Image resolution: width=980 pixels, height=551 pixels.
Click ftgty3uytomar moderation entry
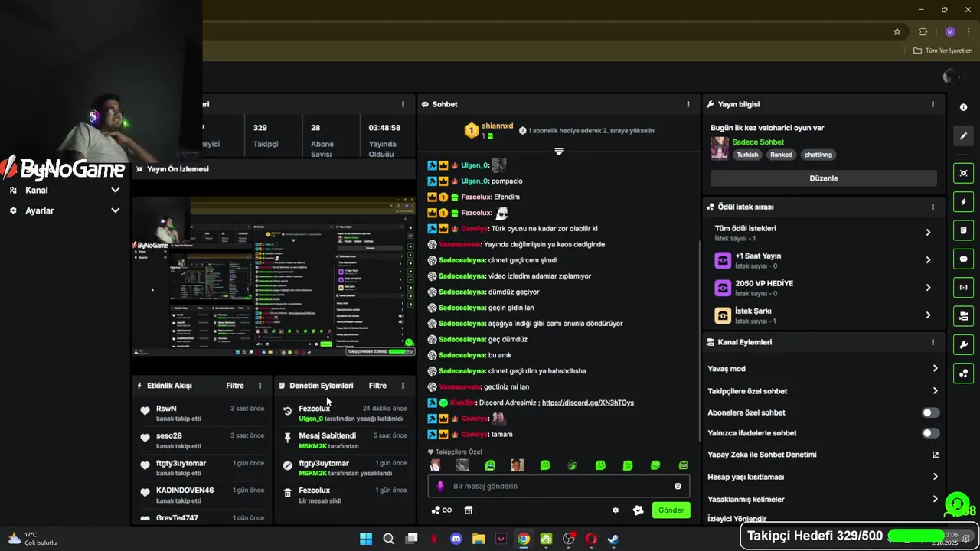coord(345,468)
